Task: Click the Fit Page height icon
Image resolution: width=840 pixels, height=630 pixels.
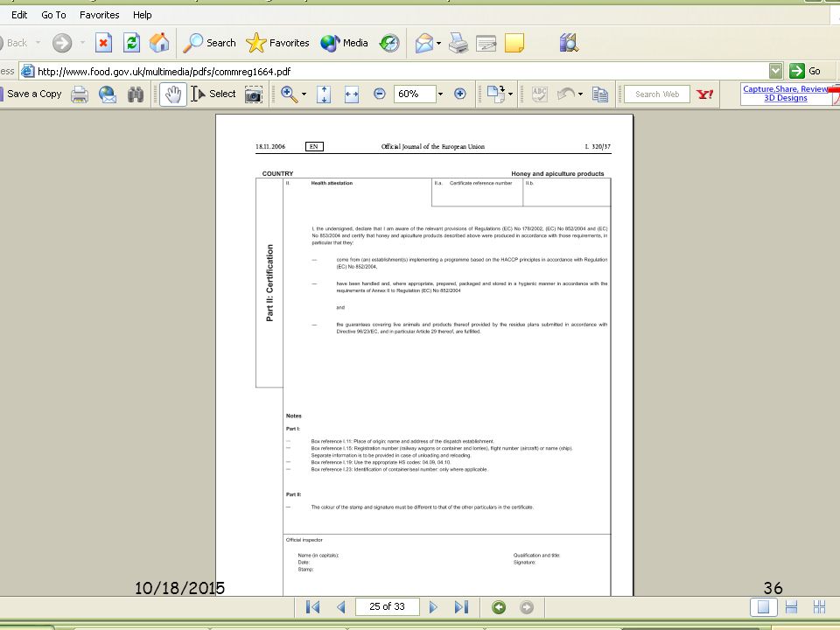Action: (x=324, y=94)
